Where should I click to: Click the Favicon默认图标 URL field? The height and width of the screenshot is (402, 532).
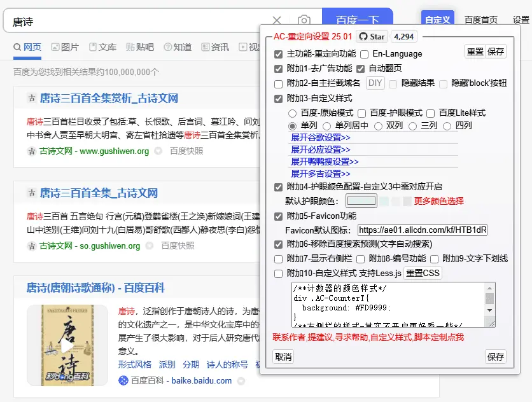423,230
